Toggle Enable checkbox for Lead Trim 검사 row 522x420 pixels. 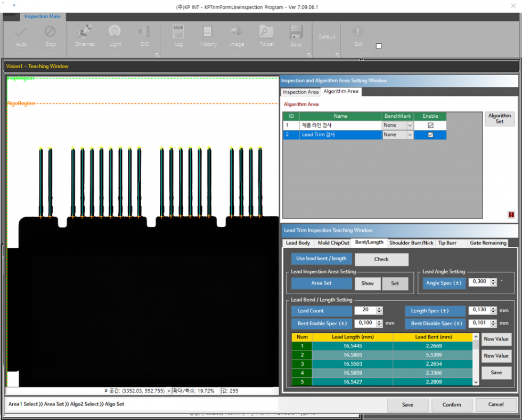point(430,134)
